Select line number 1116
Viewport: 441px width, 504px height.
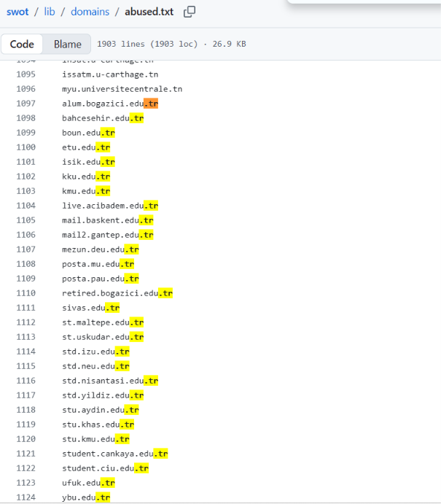pos(26,381)
